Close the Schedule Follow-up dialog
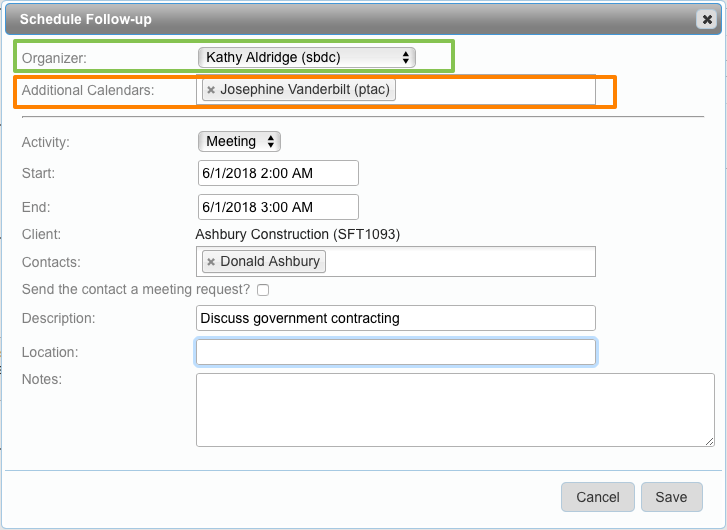Screen dimensions: 727x530 (707, 19)
